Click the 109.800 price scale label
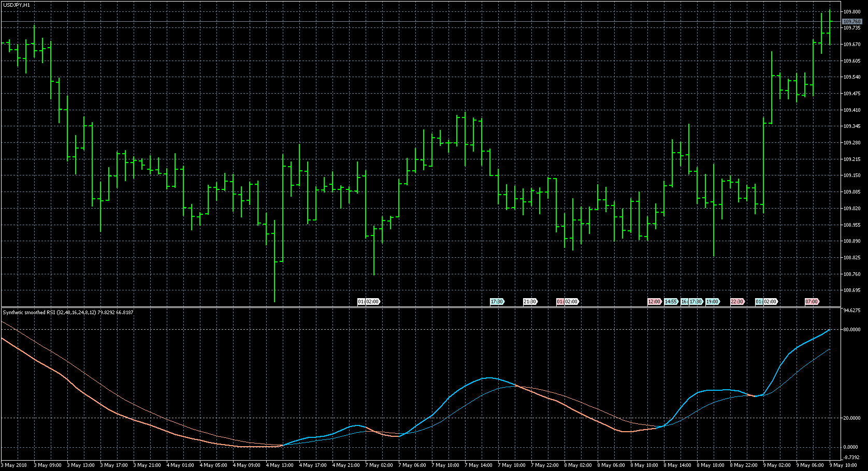The height and width of the screenshot is (471, 868). pyautogui.click(x=852, y=12)
